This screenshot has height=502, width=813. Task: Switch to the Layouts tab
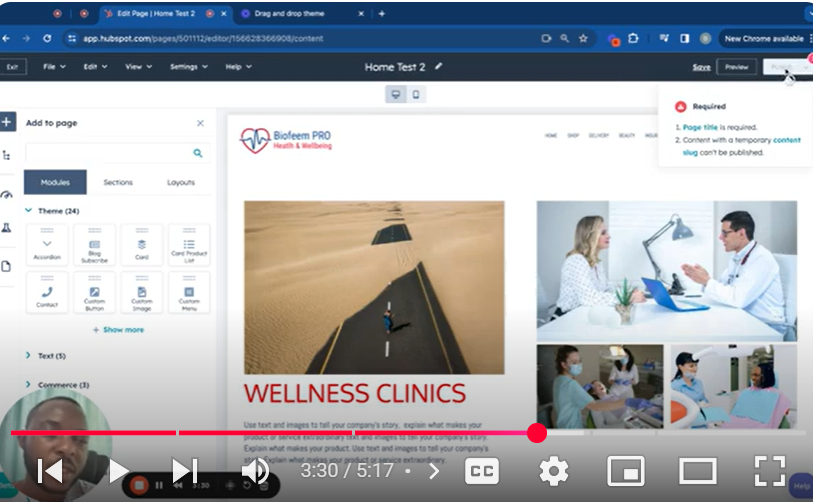tap(180, 182)
